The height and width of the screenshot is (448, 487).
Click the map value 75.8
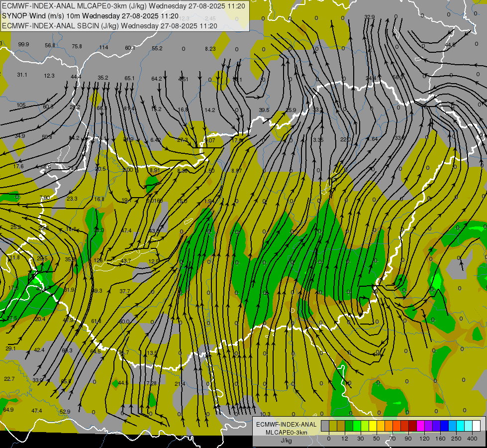(x=77, y=46)
